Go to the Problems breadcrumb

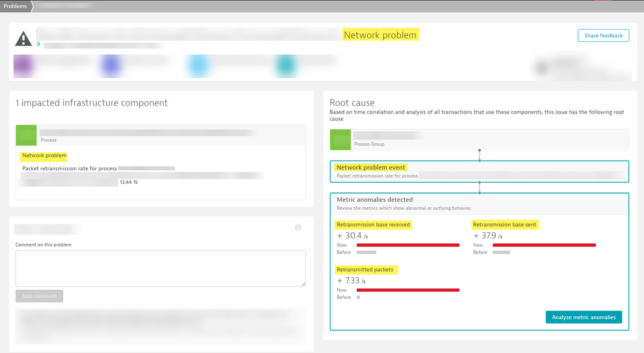[14, 6]
